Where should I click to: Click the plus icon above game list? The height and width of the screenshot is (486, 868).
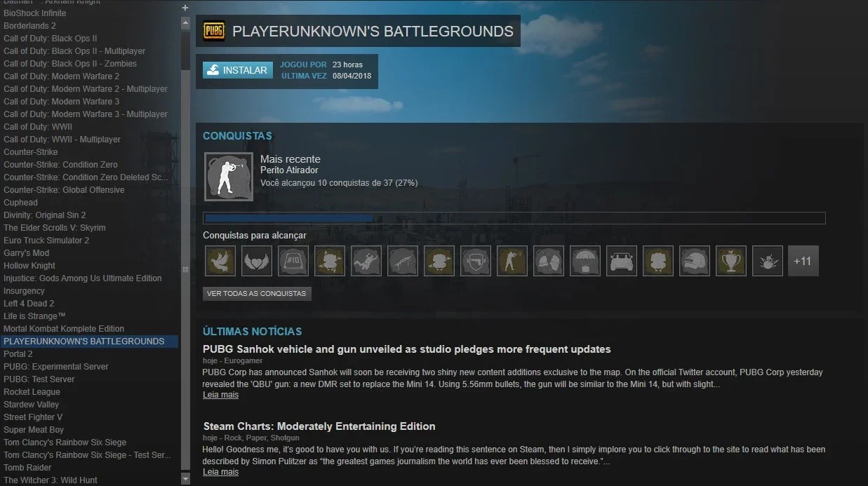point(185,8)
